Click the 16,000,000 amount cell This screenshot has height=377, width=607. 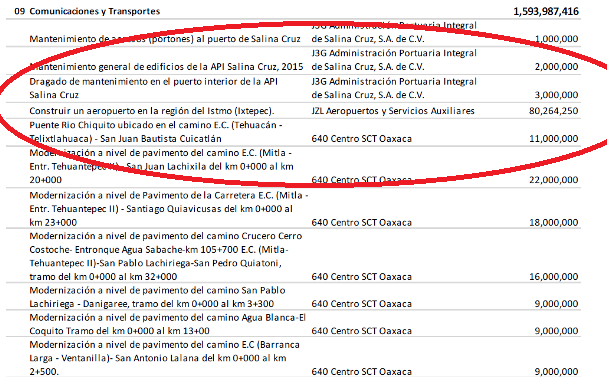(x=554, y=277)
